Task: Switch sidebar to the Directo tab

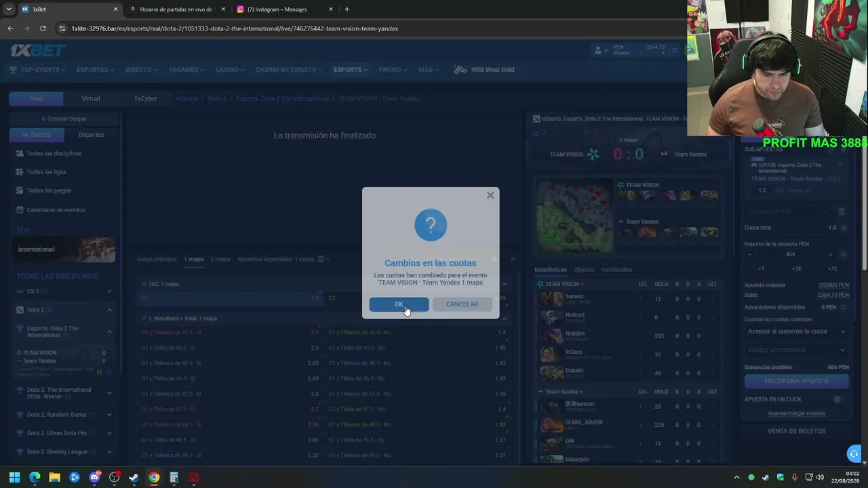Action: tap(37, 135)
